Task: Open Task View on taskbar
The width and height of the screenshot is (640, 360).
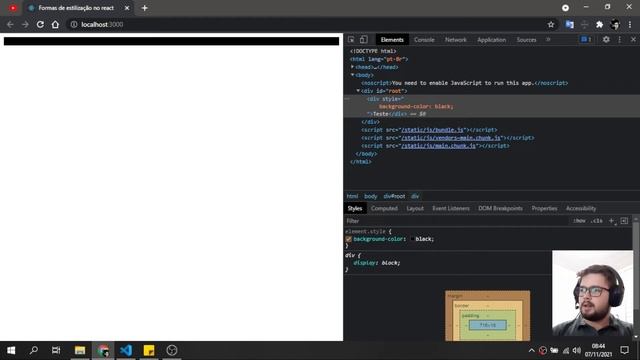Action: coord(56,350)
